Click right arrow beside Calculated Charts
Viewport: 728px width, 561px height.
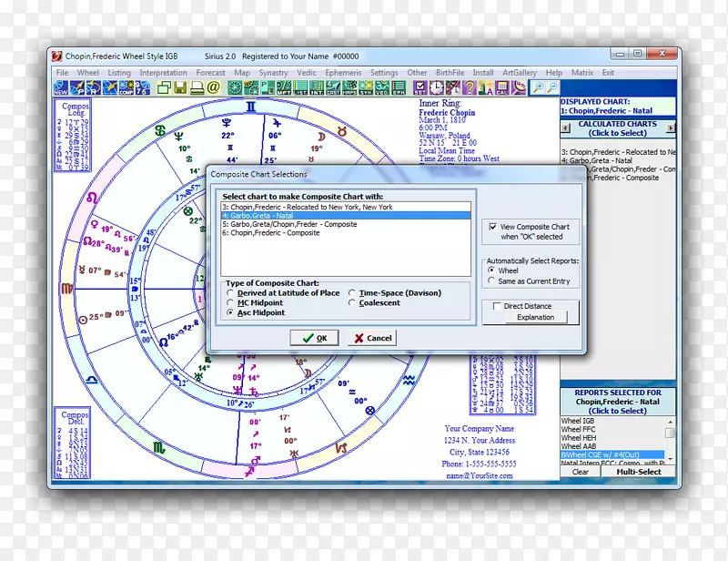[671, 128]
